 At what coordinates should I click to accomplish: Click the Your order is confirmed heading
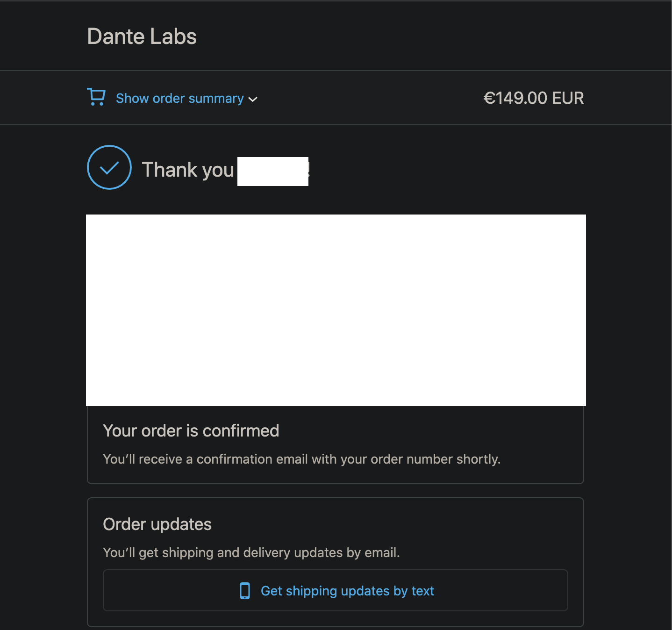point(191,430)
